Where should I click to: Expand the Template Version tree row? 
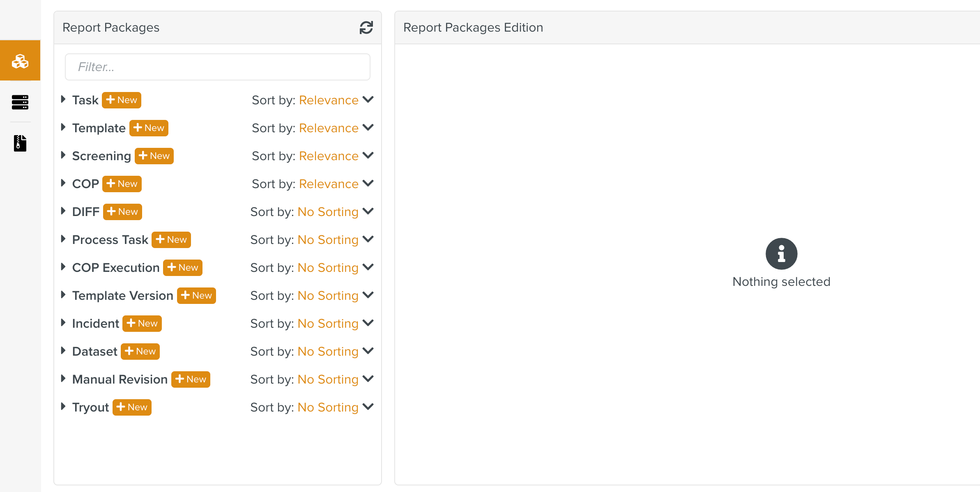63,294
